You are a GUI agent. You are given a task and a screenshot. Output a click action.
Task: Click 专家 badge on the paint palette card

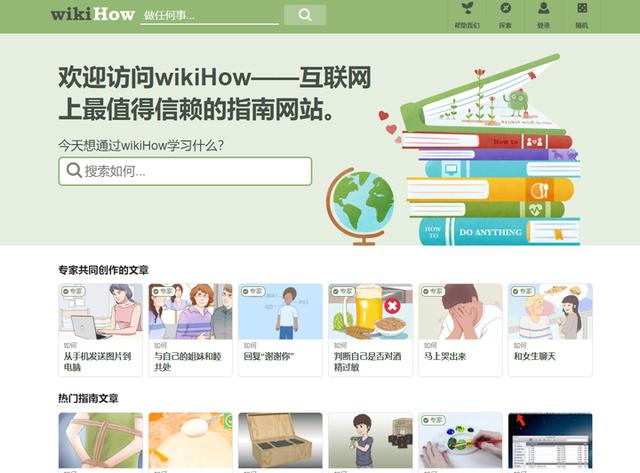tap(433, 420)
